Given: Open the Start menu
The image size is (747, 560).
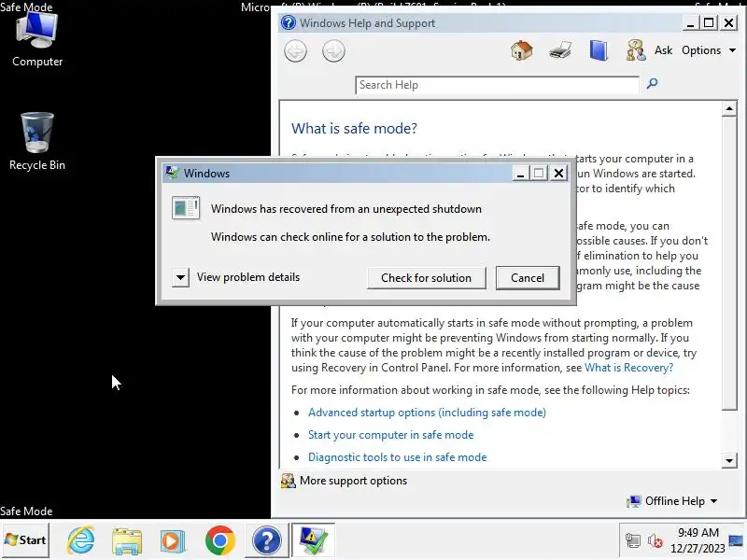Looking at the screenshot, I should pyautogui.click(x=25, y=540).
